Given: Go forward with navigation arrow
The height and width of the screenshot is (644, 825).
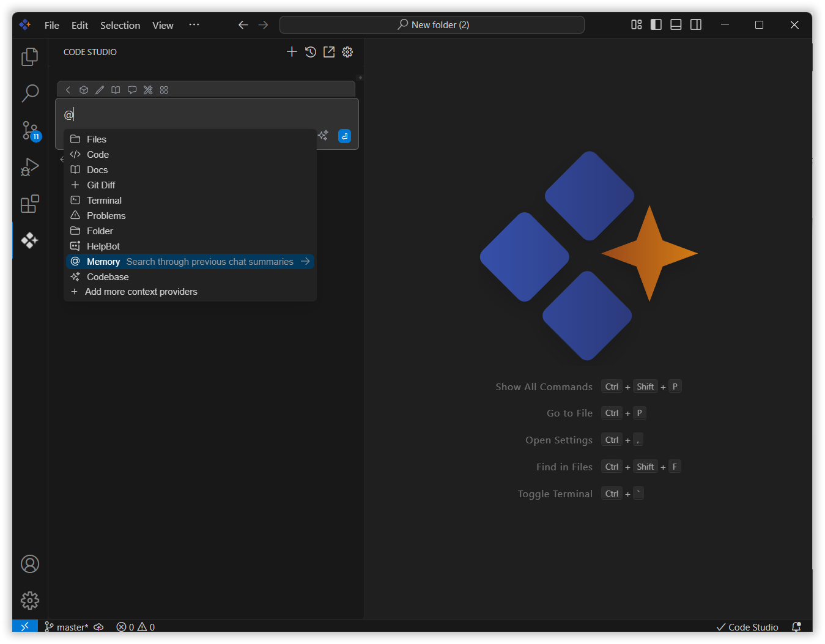Looking at the screenshot, I should point(263,25).
